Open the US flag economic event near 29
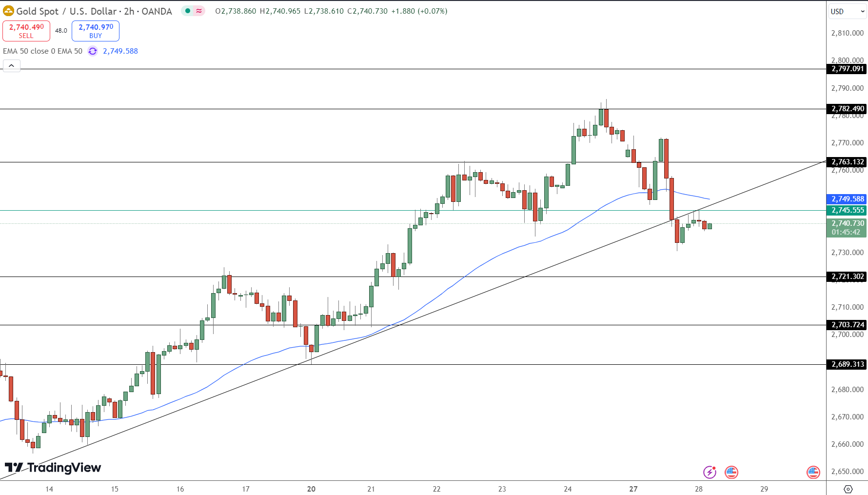This screenshot has height=495, width=868. 813,472
